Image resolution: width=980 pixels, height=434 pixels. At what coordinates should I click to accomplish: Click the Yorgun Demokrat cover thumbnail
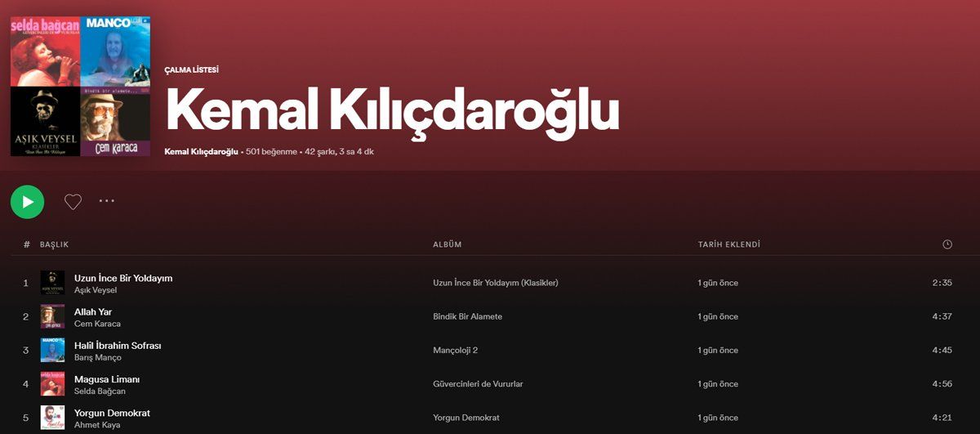point(52,418)
